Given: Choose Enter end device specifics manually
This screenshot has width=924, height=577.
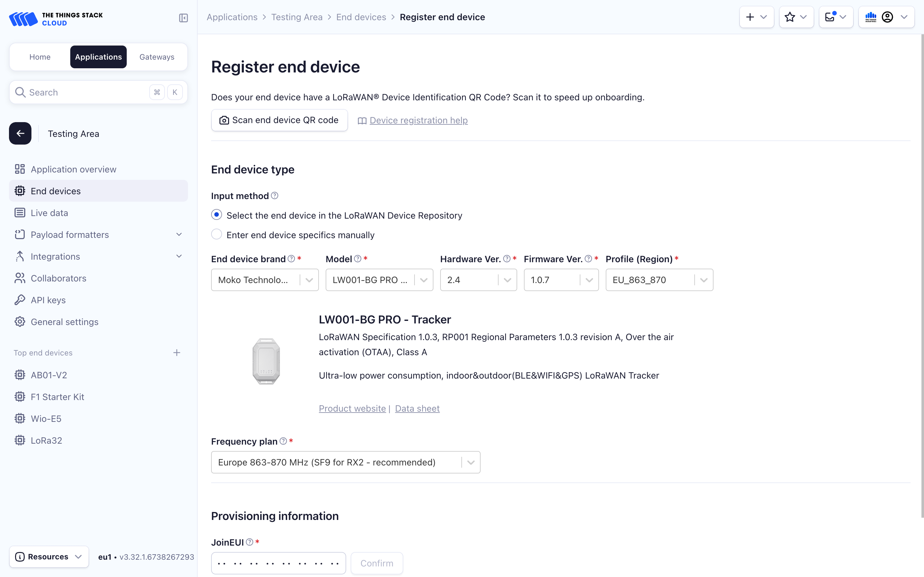Looking at the screenshot, I should point(217,234).
